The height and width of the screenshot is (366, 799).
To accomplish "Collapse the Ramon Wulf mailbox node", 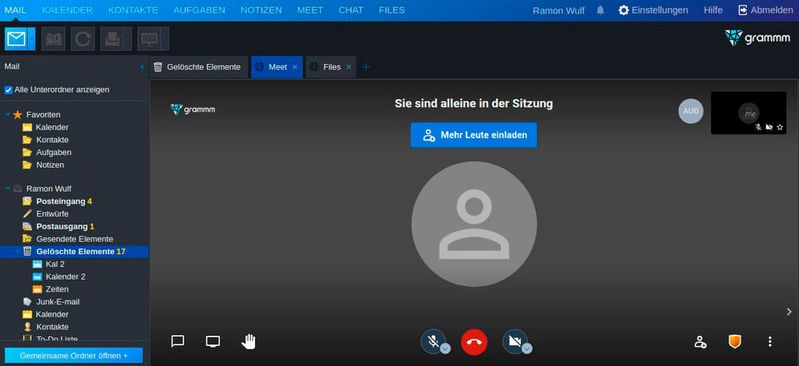I will click(8, 189).
